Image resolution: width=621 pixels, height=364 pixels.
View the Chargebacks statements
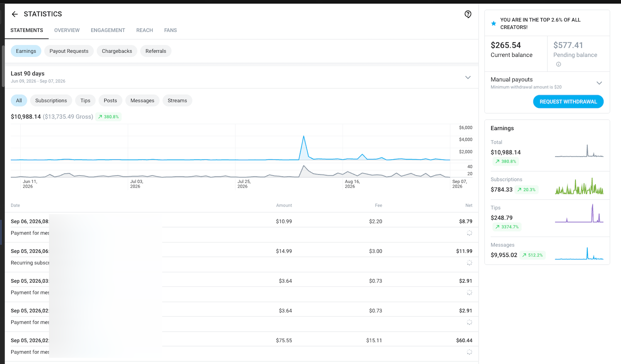117,51
